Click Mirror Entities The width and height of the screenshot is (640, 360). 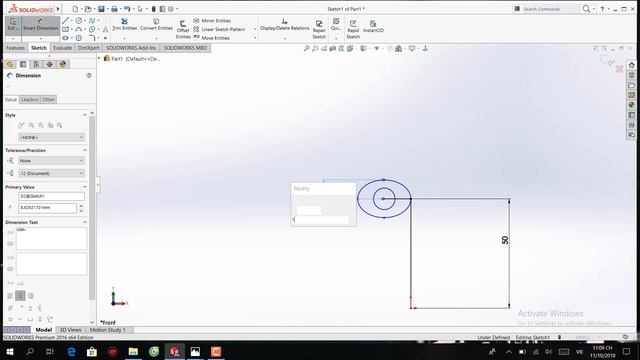pos(212,20)
